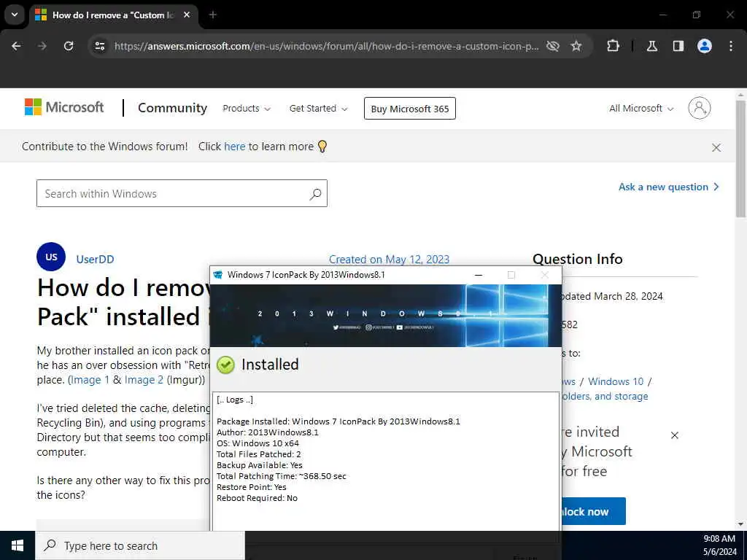Click the IconPack installer title bar icon
747x560 pixels.
point(218,275)
